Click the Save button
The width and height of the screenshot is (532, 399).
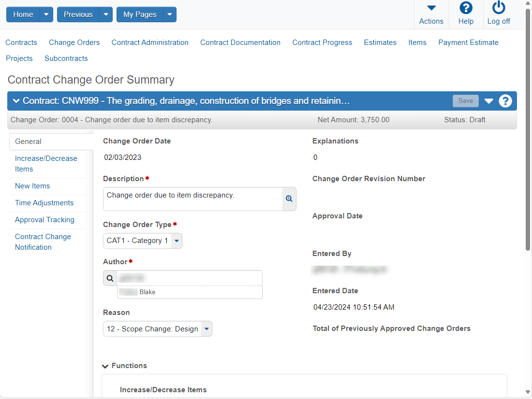point(465,100)
